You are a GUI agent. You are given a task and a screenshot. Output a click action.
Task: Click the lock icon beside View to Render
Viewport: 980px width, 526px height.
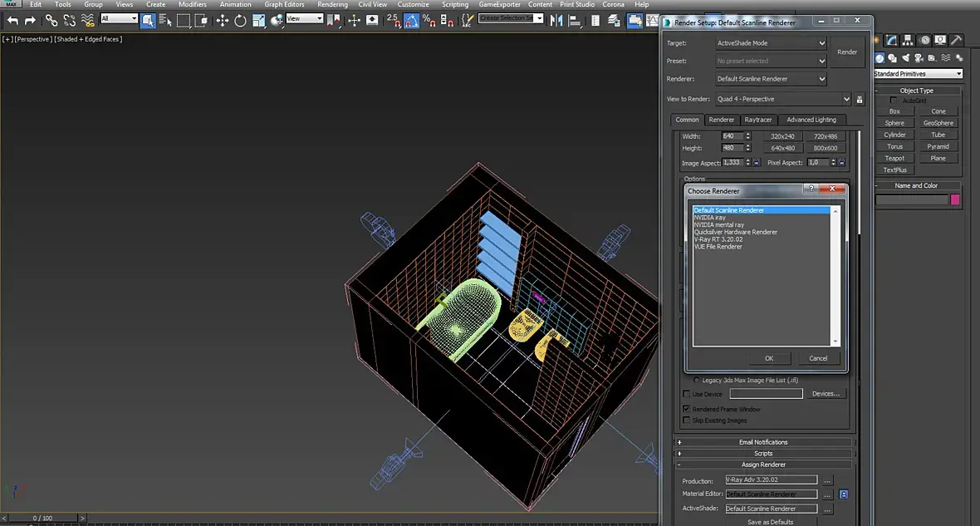coord(860,100)
